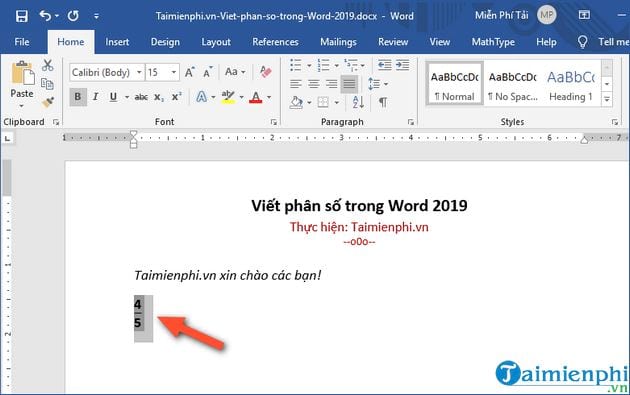Go to the References tab

275,42
